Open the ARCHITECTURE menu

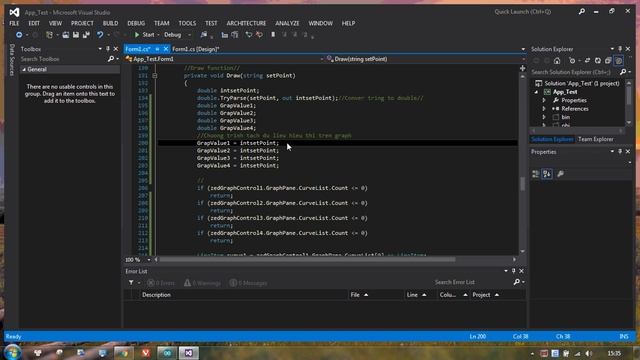tap(246, 23)
